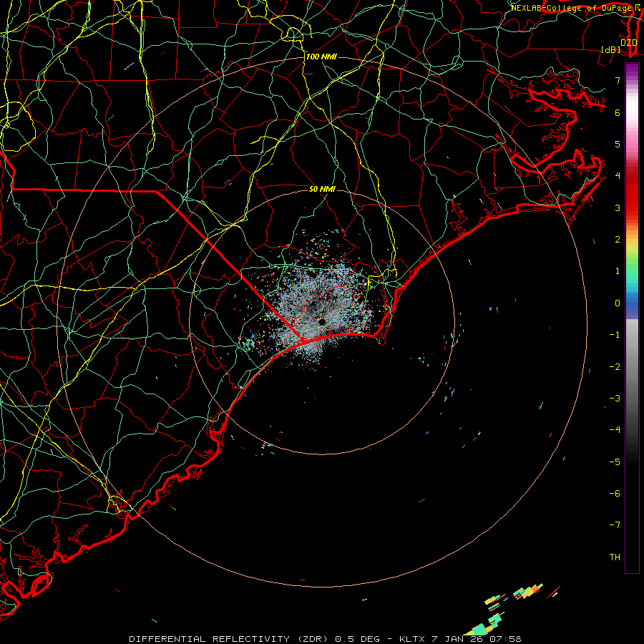This screenshot has width=644, height=644.
Task: Click the 0.5 DEG elevation text
Action: coord(357,639)
